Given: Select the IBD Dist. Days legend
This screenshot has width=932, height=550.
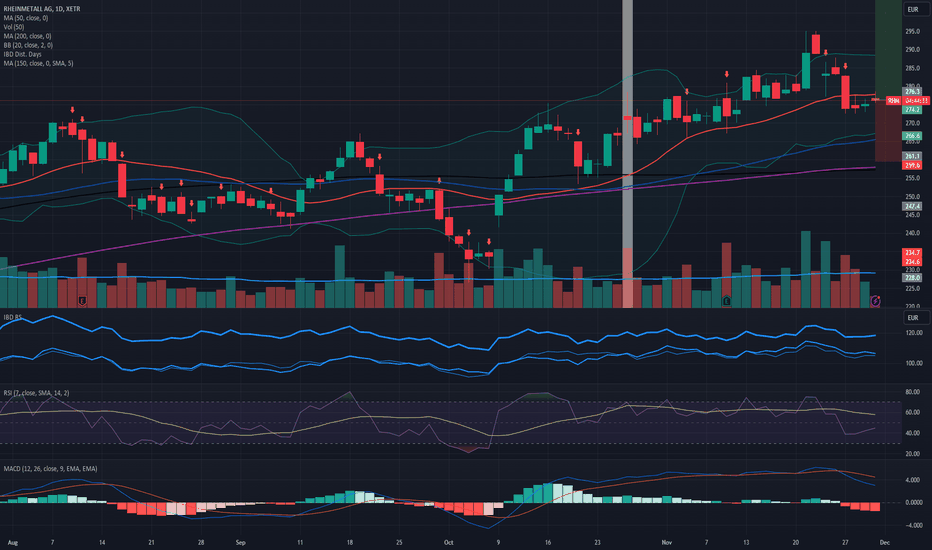Looking at the screenshot, I should tap(23, 54).
